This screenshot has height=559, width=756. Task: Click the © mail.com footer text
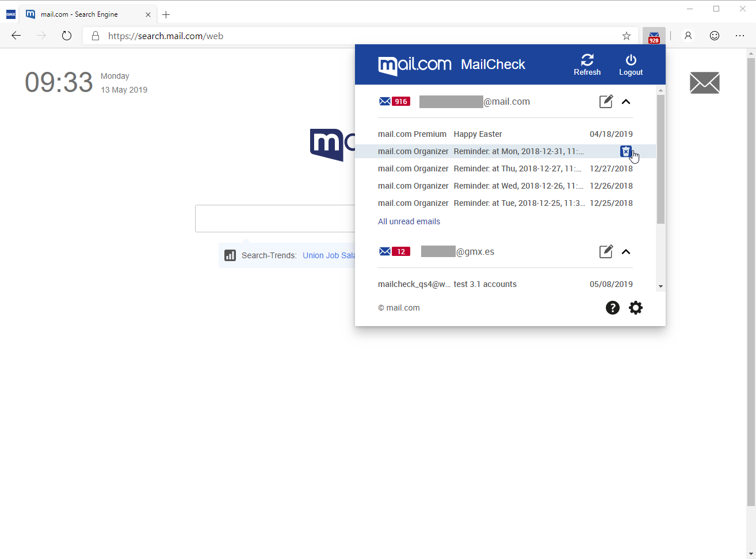tap(399, 308)
